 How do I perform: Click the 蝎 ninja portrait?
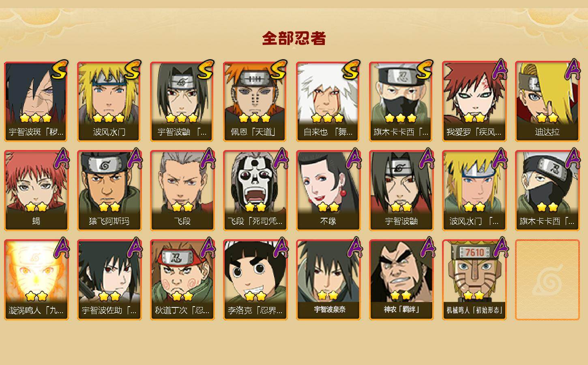36,191
